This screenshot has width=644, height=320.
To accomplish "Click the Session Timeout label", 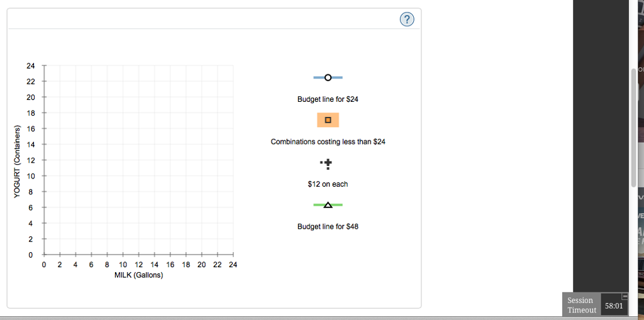I will tap(581, 306).
